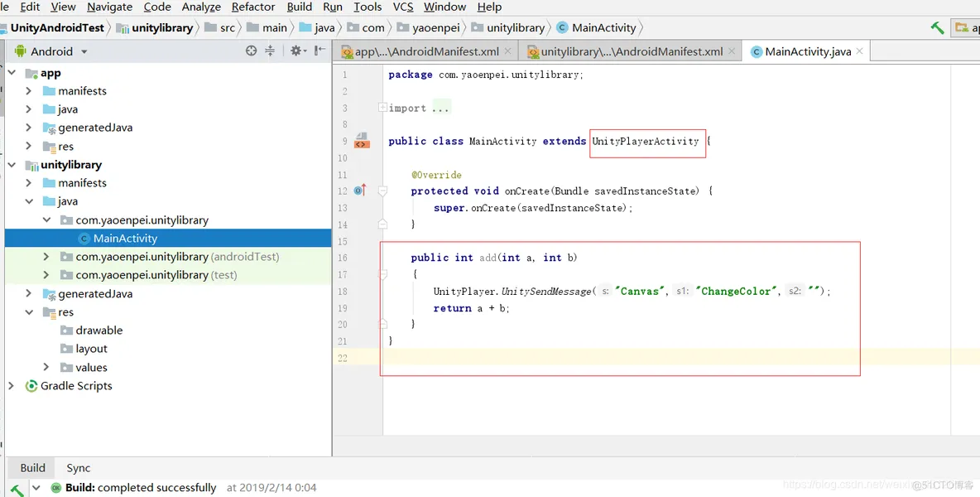Expand the androidTest package node
The image size is (980, 497).
pos(46,256)
